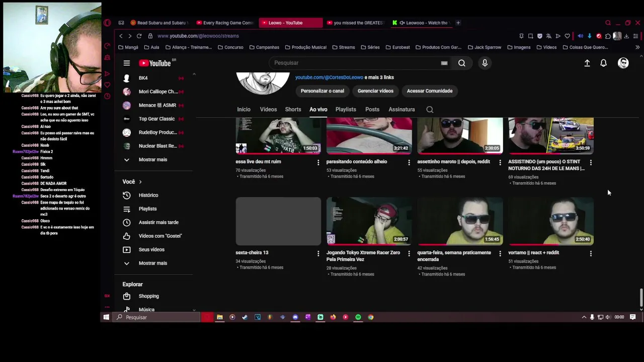The width and height of the screenshot is (644, 362).
Task: Switch to 'Read Subaru and Subaru' browser tab
Action: pos(159,23)
